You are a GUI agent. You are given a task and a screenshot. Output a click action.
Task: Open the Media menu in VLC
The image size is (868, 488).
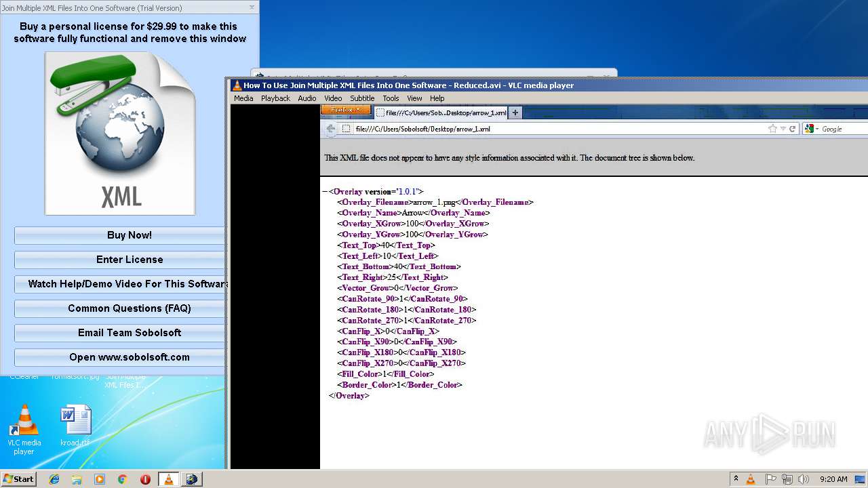pos(243,98)
